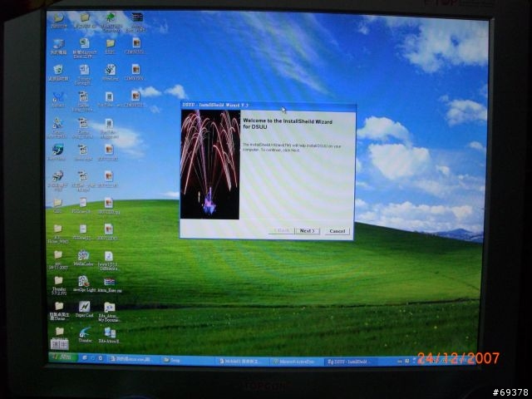Select the Thunder shortcut icon on the desktop
Screen dimensions: 532x399
85,334
